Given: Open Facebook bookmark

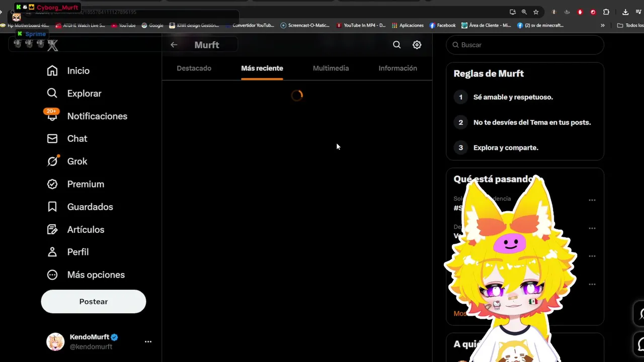Looking at the screenshot, I should [443, 25].
